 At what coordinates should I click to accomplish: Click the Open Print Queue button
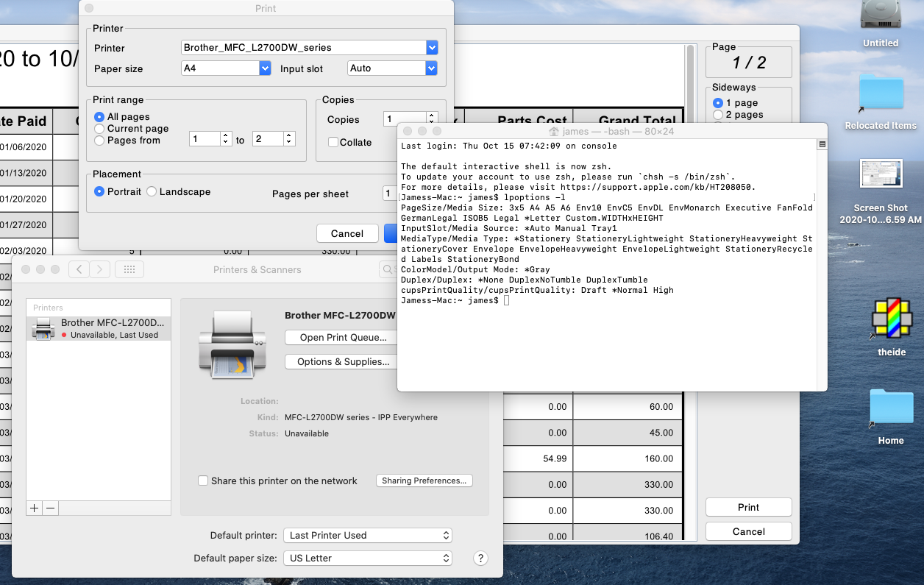pos(343,338)
